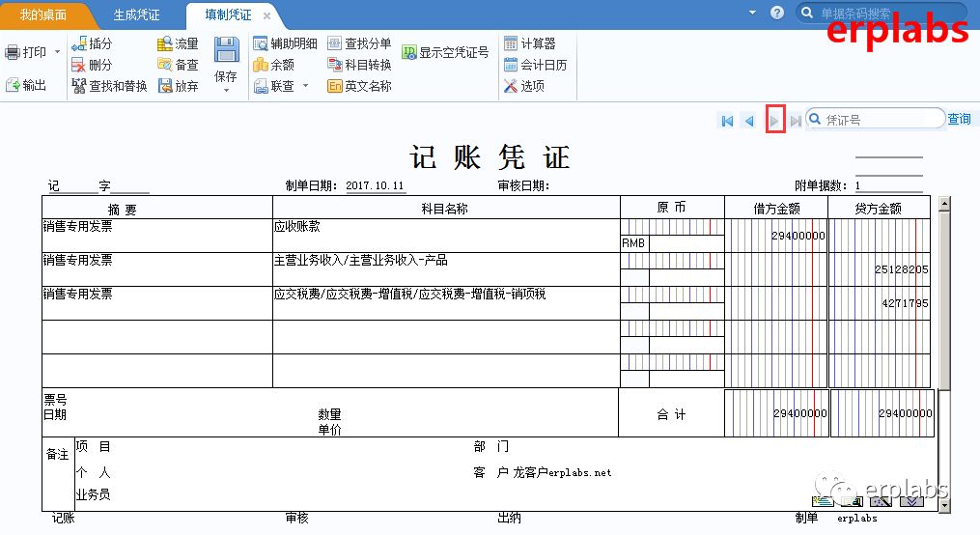Switch to 我的桌面 tab
Screen dimensions: 980x535
[x=43, y=15]
